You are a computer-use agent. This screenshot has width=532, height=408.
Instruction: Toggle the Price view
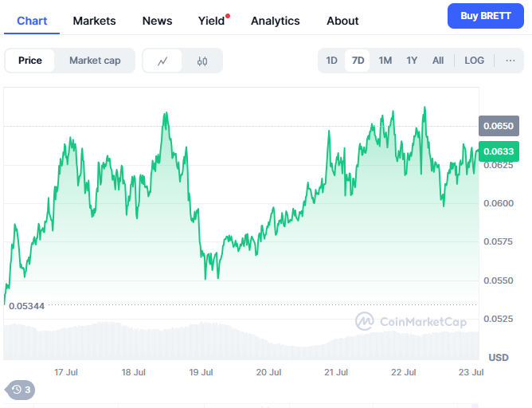point(30,61)
